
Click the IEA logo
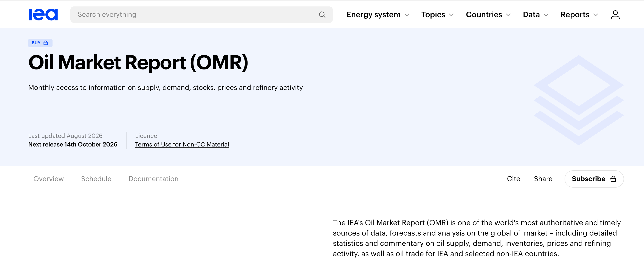point(43,14)
